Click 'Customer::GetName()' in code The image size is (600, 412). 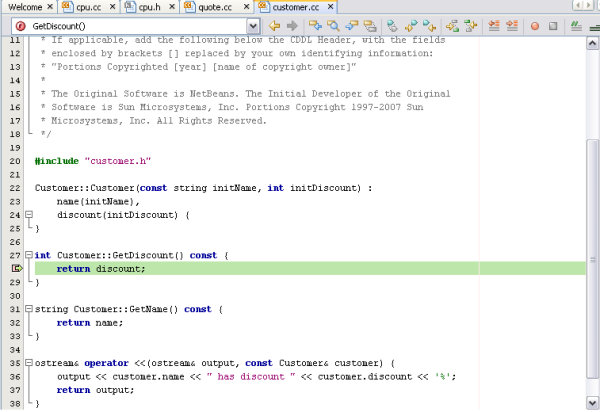coord(126,309)
